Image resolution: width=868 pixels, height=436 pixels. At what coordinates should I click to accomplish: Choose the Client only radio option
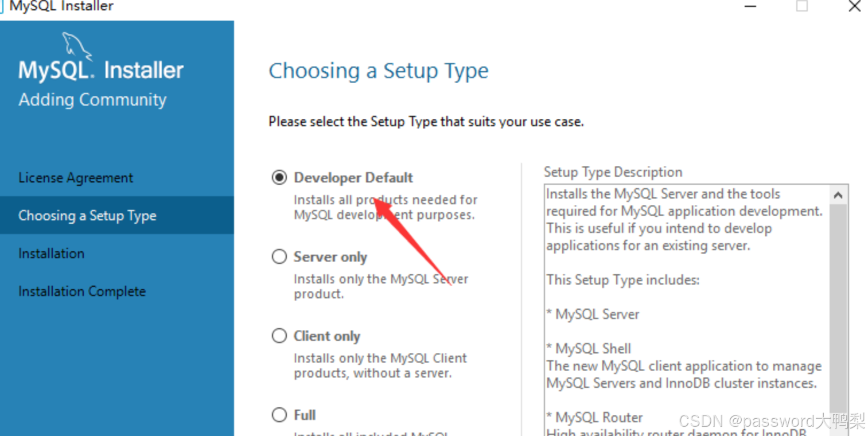[279, 336]
